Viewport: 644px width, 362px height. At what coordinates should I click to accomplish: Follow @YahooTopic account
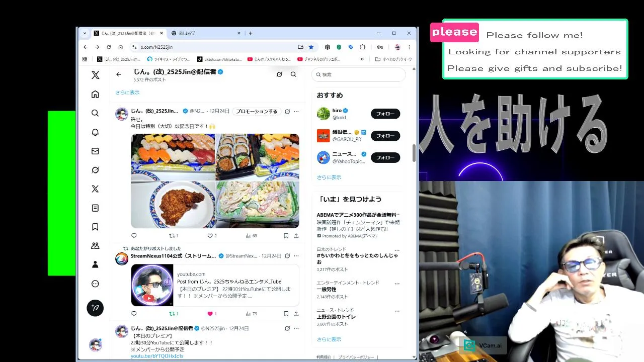point(385,157)
